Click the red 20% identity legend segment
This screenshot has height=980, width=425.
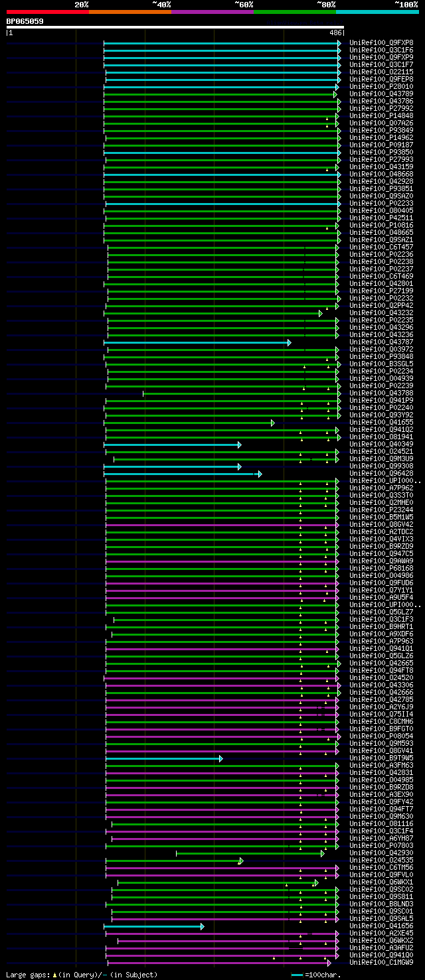(48, 12)
